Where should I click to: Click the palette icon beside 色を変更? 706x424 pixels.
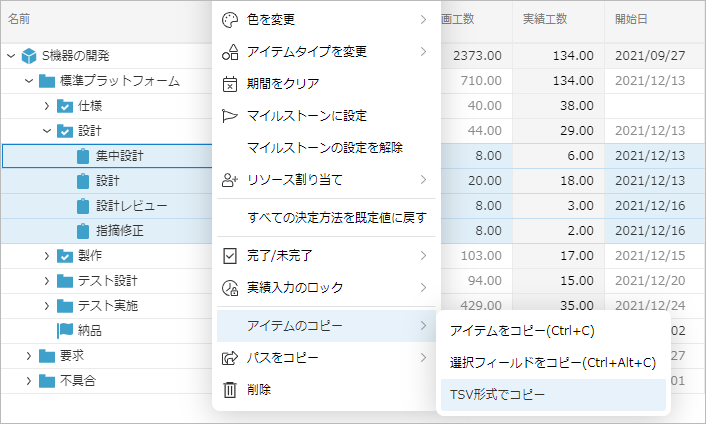click(x=230, y=19)
